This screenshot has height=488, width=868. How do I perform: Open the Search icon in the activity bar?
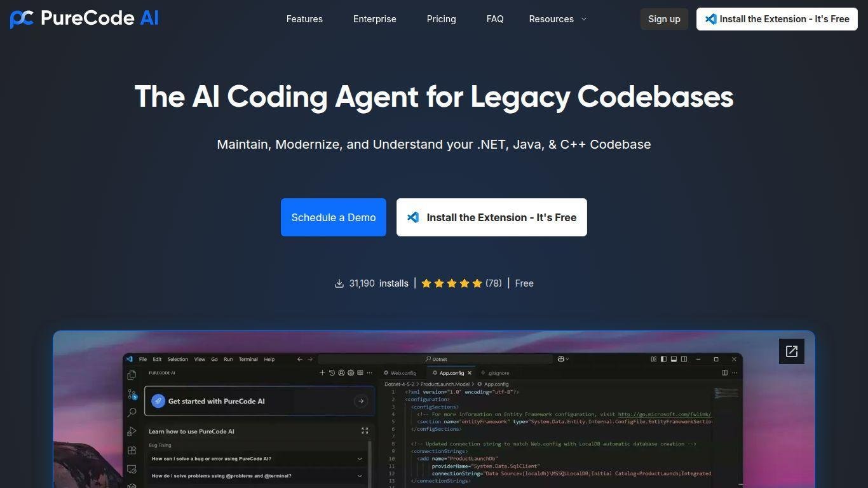point(132,412)
